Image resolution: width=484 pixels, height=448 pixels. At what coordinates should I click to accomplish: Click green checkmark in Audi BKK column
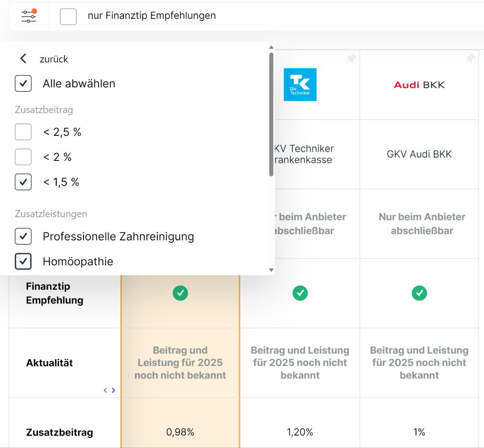coord(419,293)
